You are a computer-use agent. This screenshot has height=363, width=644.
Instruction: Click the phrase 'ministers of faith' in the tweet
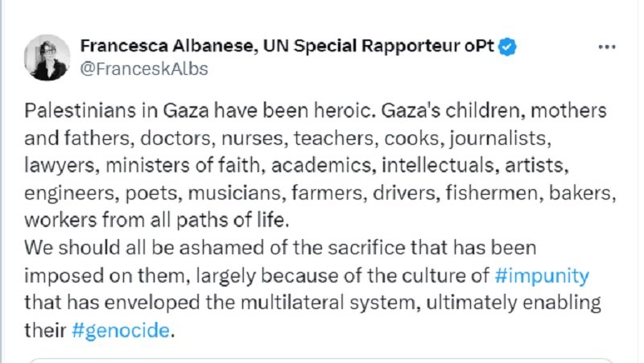click(183, 166)
